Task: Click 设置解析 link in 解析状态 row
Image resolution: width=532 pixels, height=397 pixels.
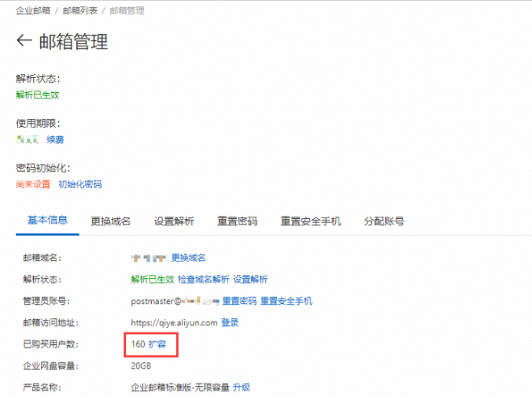Action: click(250, 279)
